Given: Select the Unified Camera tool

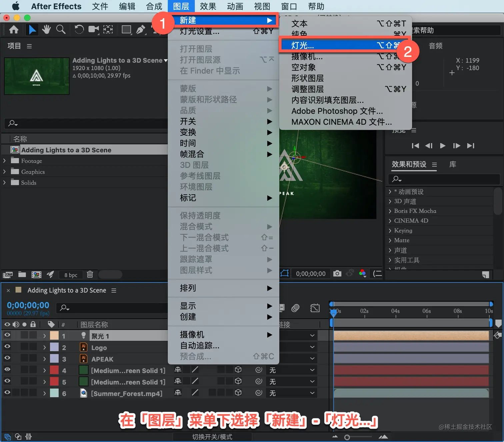Looking at the screenshot, I should pyautogui.click(x=94, y=30).
